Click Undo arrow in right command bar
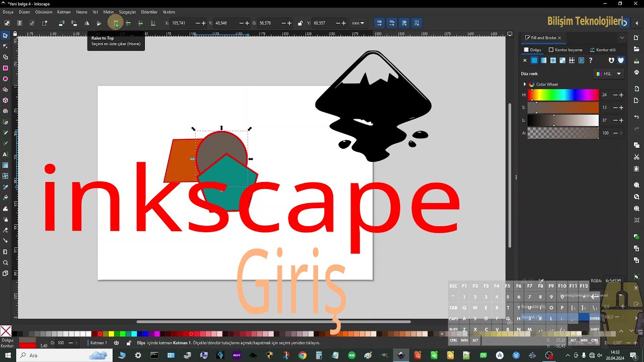The width and height of the screenshot is (644, 362). (636, 117)
